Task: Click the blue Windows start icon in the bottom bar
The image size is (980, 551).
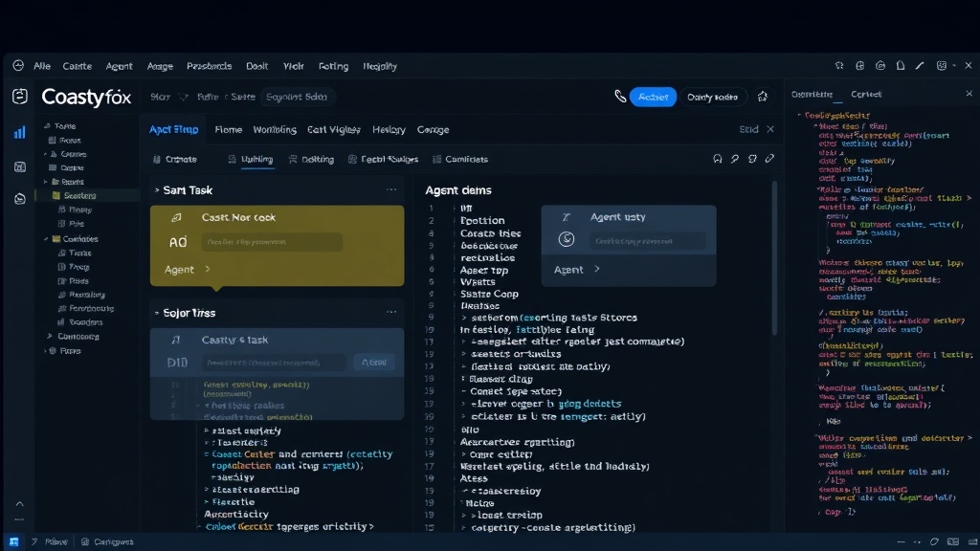Action: (13, 541)
